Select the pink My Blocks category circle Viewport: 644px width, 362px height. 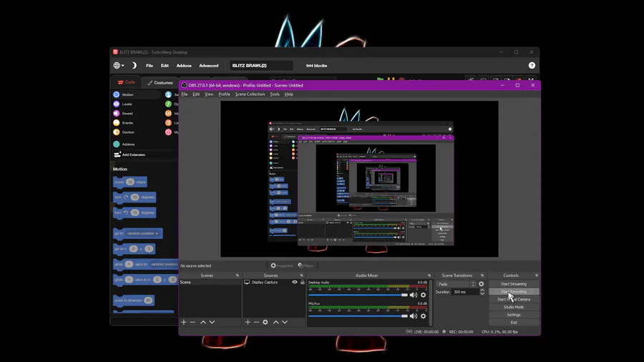click(168, 132)
